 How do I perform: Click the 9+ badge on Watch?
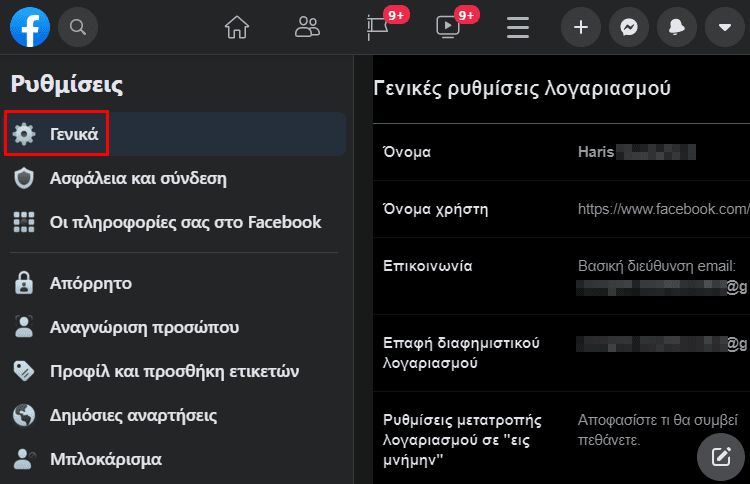click(x=466, y=15)
